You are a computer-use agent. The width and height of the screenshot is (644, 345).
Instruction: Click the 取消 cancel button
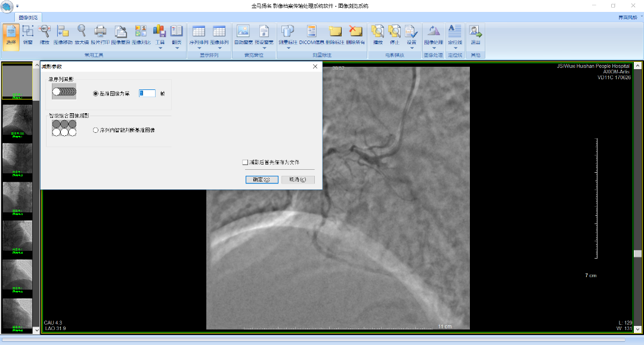point(298,180)
